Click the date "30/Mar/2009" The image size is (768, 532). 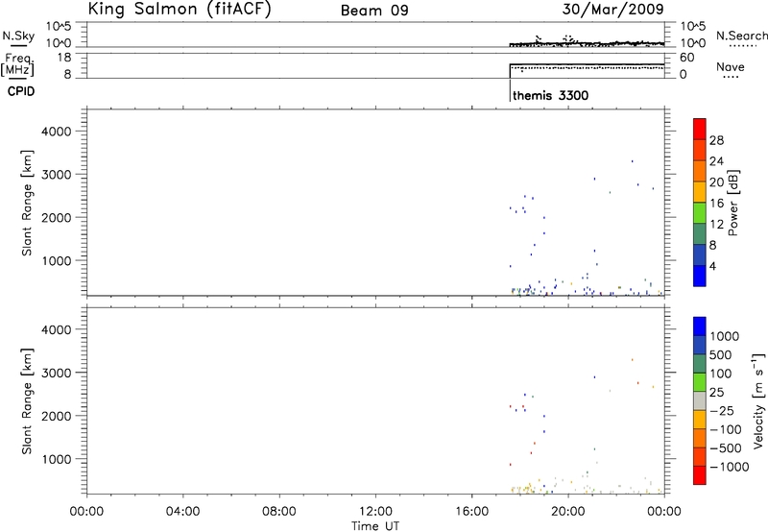coord(612,10)
